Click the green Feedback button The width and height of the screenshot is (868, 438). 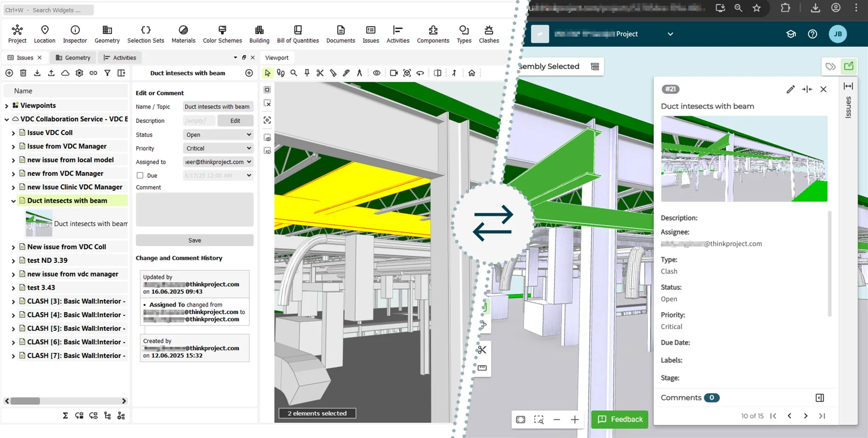pyautogui.click(x=619, y=419)
